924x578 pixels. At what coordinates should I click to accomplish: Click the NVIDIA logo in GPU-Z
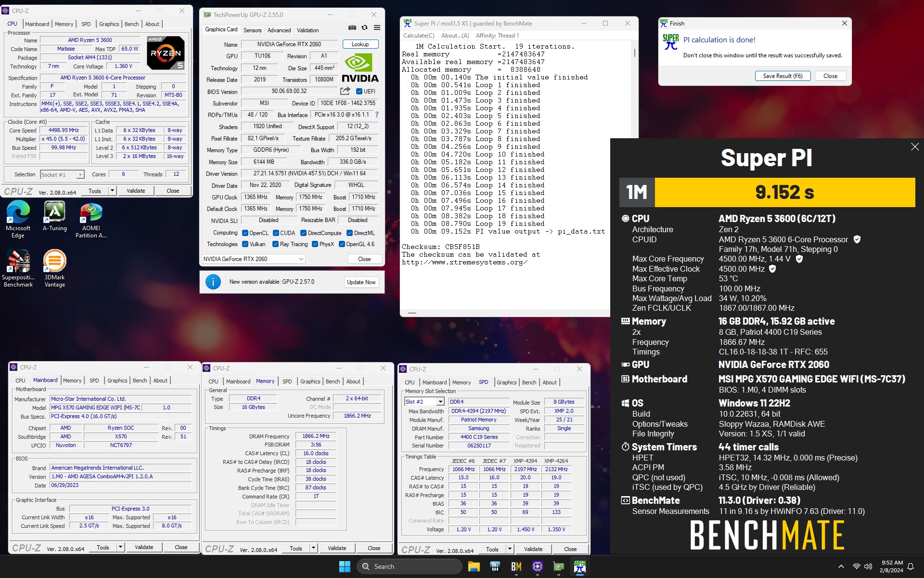360,67
